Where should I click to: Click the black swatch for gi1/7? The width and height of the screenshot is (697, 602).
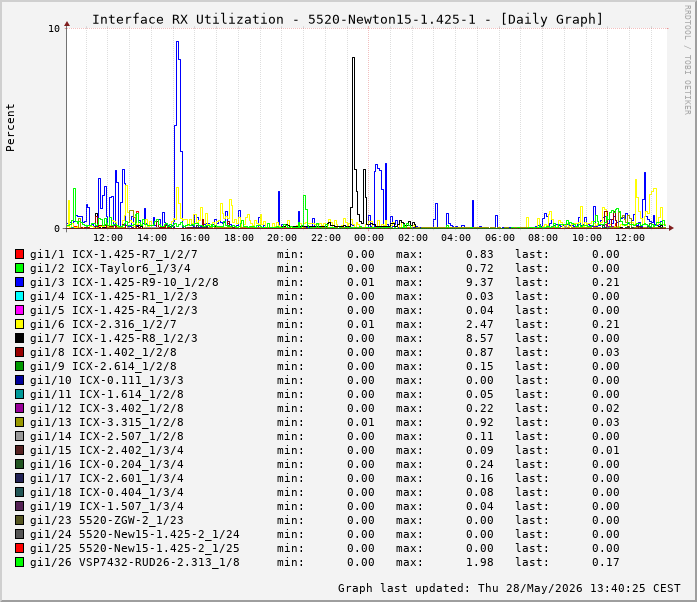click(x=19, y=338)
